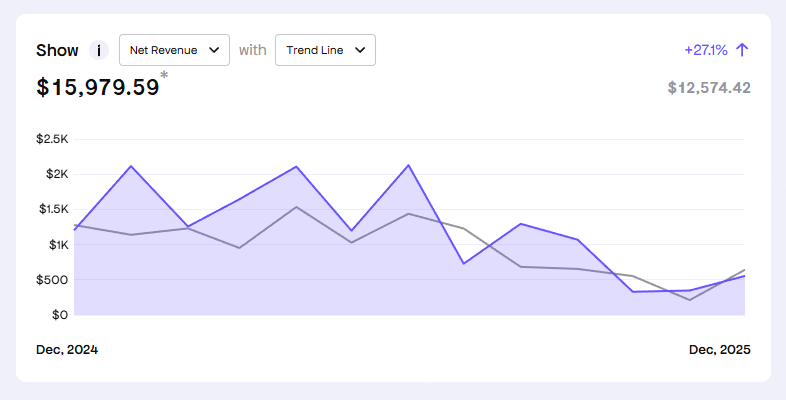This screenshot has width=786, height=400.
Task: Click the Dec, 2024 start date label
Action: click(x=67, y=350)
